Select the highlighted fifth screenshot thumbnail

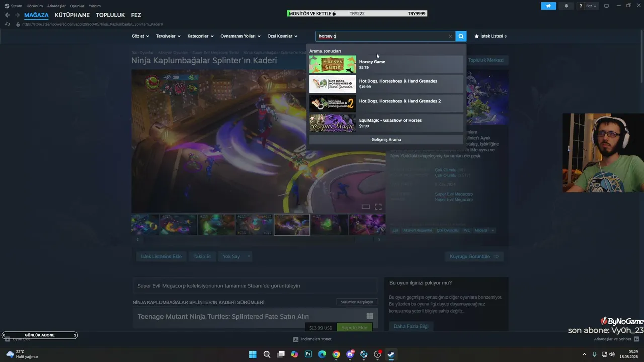click(x=292, y=225)
